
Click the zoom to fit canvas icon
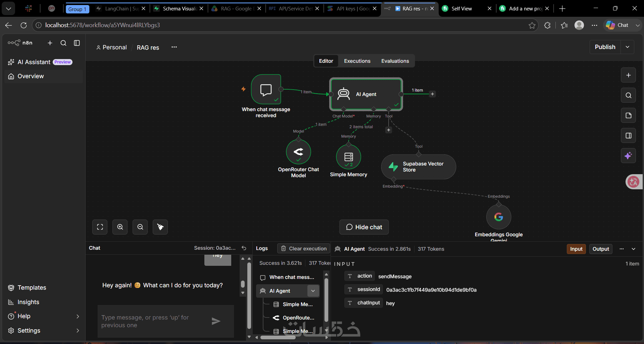click(100, 227)
